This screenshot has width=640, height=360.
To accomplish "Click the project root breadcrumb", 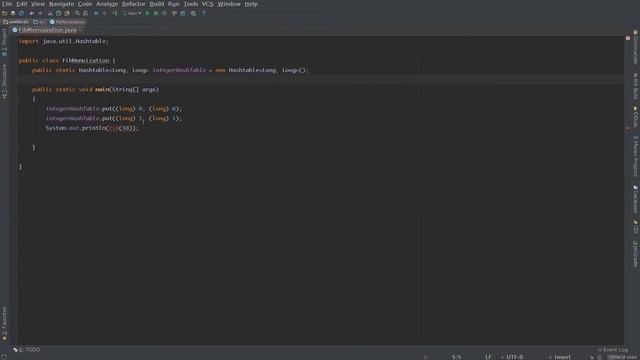I will (x=16, y=22).
